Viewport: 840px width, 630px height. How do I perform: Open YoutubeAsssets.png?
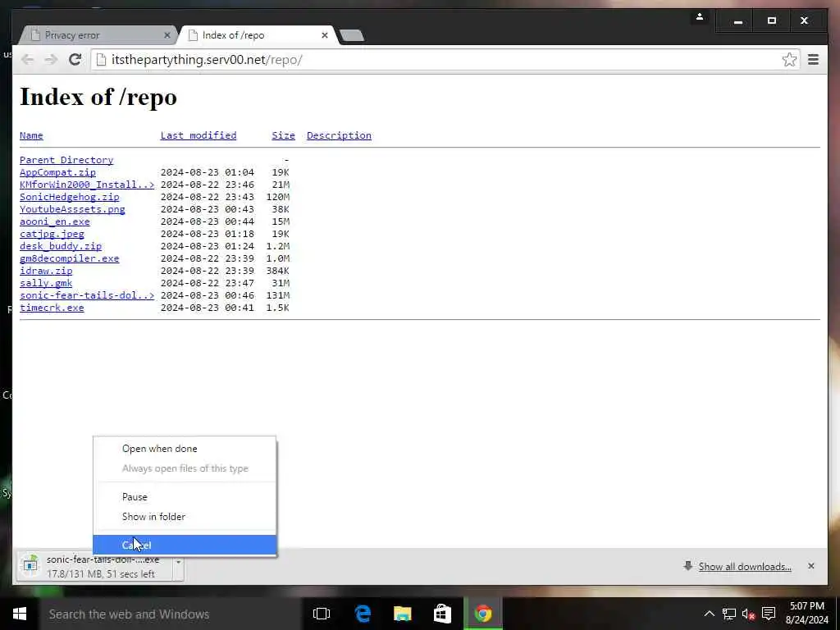click(x=72, y=209)
